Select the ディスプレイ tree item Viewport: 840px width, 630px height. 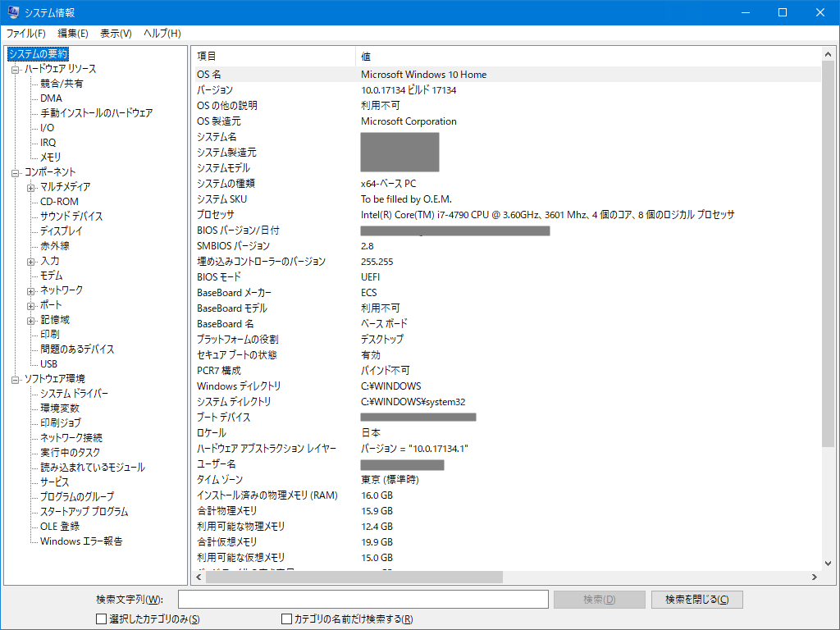point(62,231)
